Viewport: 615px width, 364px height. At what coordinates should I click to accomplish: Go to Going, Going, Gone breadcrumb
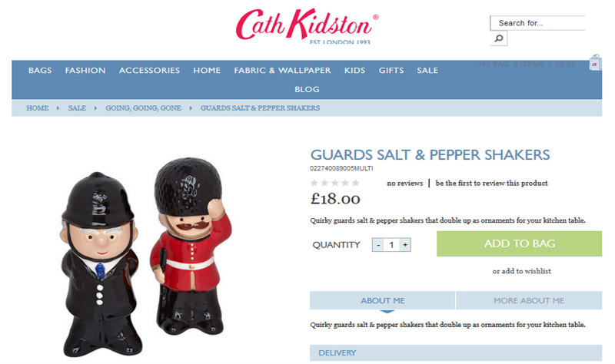pos(143,108)
